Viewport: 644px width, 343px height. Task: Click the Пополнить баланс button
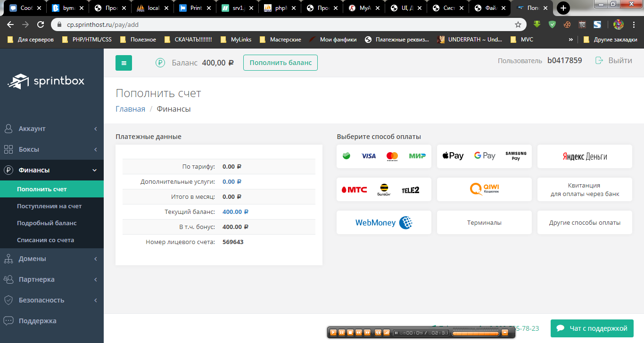(281, 63)
